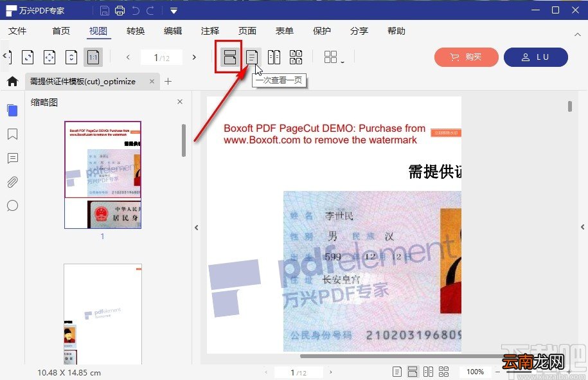The height and width of the screenshot is (380, 588).
Task: Select two-page view in status bar
Action: pos(428,372)
